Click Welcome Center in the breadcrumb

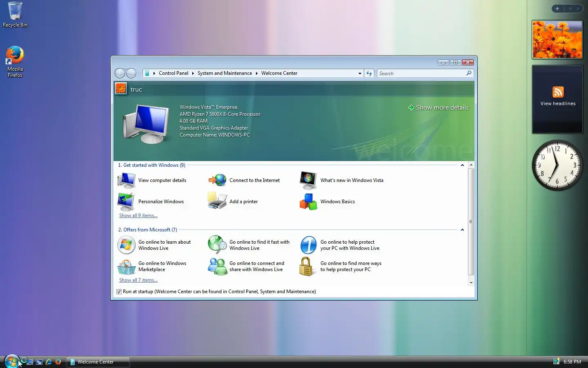[x=279, y=73]
